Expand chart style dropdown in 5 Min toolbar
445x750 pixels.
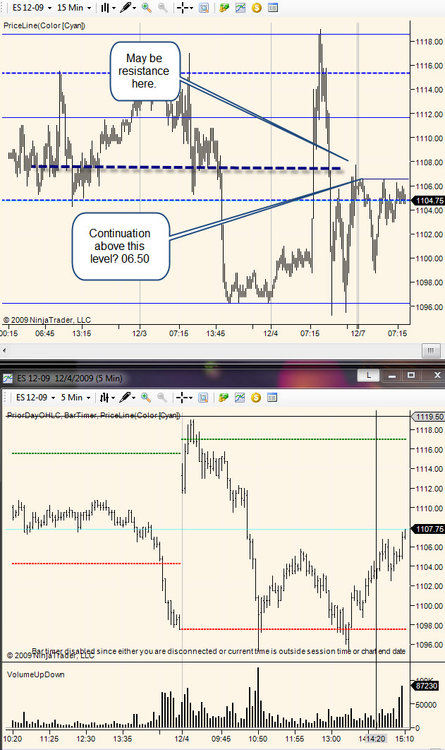(x=107, y=397)
